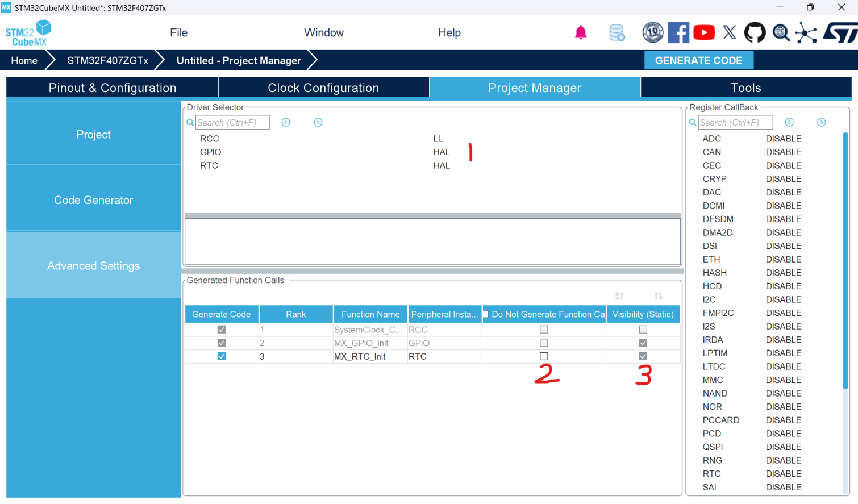The image size is (858, 504).
Task: Open the X (Twitter) icon link
Action: click(730, 32)
